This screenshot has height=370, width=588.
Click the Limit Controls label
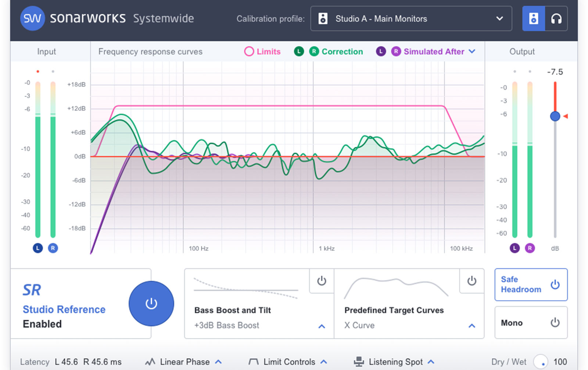point(289,362)
